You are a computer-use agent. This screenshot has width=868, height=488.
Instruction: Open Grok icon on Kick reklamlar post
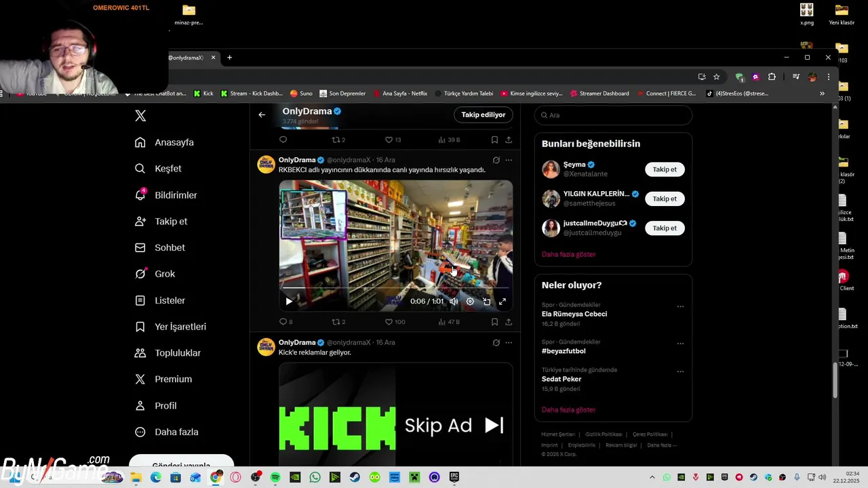click(496, 342)
